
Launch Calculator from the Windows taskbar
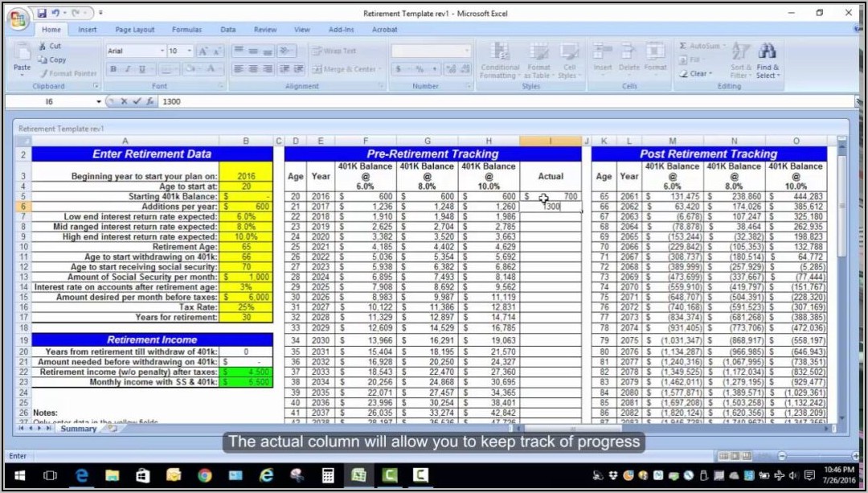click(x=327, y=475)
